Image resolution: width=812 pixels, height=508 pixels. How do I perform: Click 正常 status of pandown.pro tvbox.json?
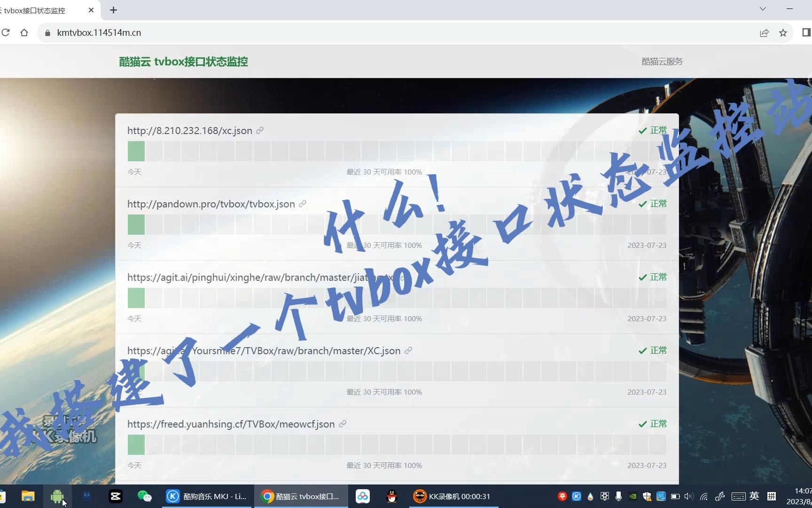pyautogui.click(x=653, y=204)
